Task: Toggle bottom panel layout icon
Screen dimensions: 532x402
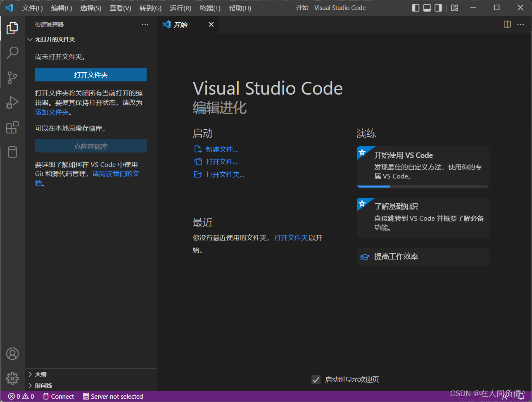Action: pyautogui.click(x=427, y=8)
